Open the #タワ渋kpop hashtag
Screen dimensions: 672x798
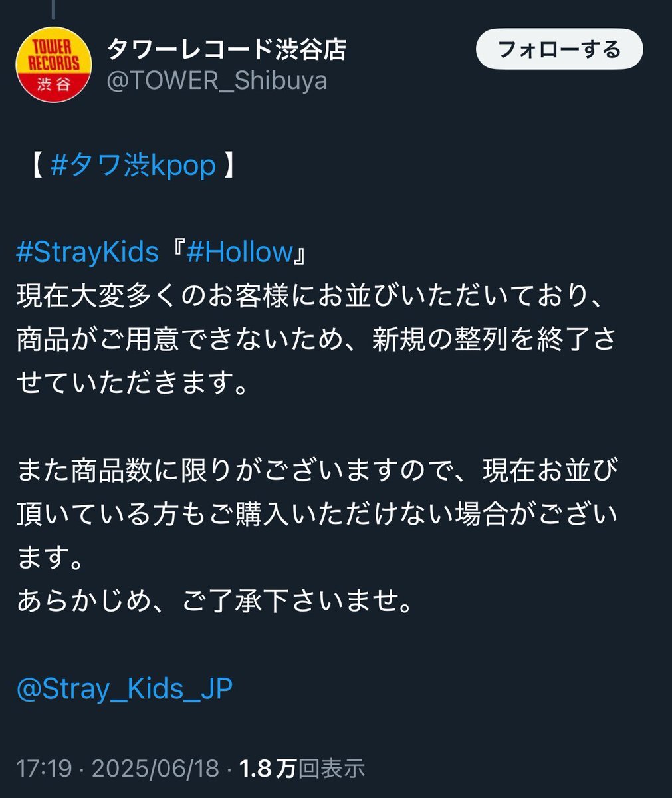133,165
